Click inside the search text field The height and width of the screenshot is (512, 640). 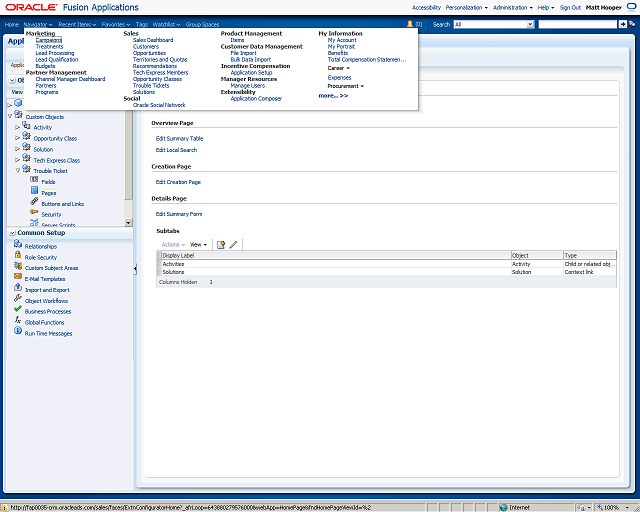point(578,24)
